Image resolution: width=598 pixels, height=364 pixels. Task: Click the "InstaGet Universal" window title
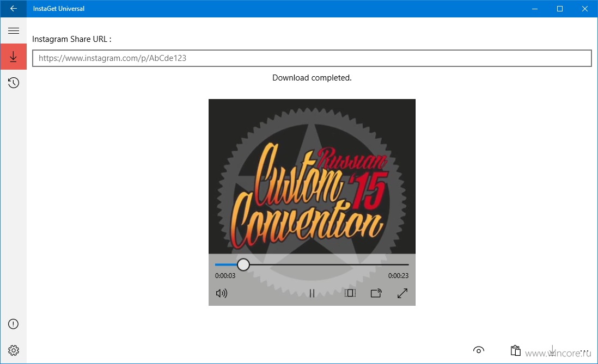pyautogui.click(x=59, y=8)
